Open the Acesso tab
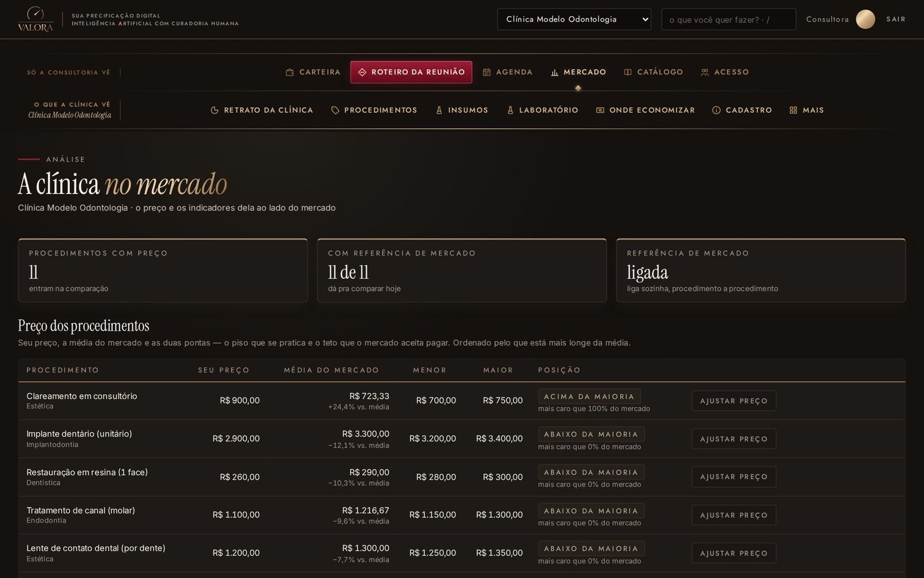This screenshot has width=924, height=578. (725, 72)
